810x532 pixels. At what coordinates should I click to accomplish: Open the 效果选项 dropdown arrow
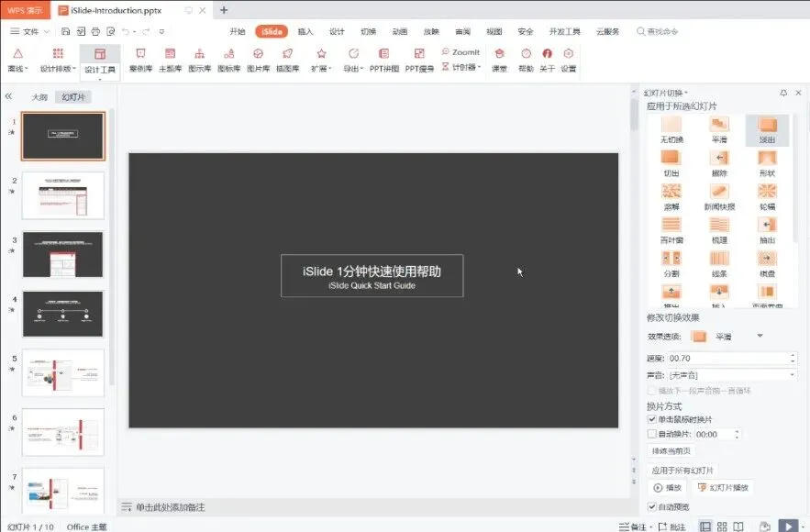[760, 336]
